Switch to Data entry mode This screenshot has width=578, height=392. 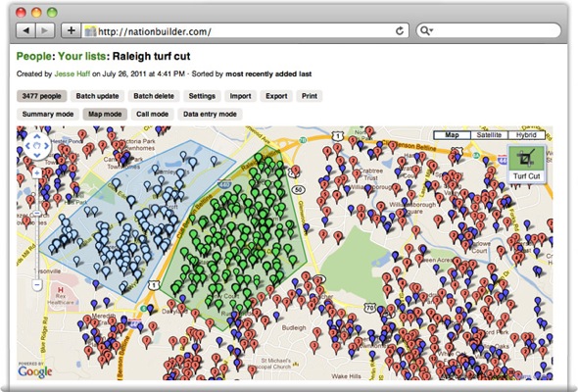point(210,115)
